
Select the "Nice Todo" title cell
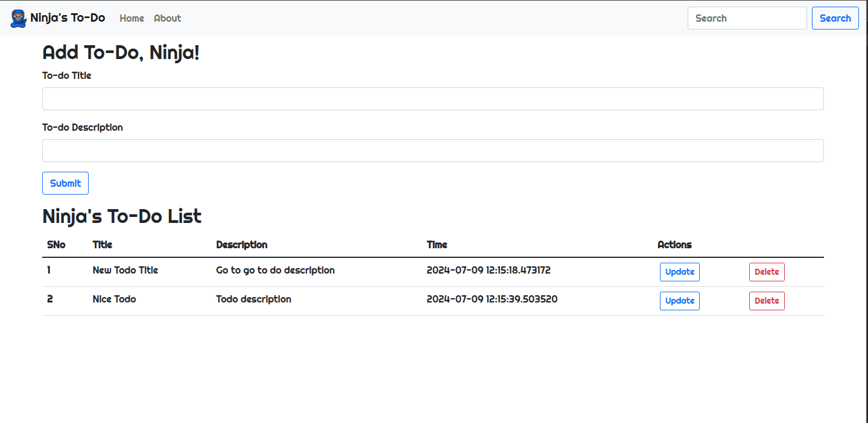point(114,299)
